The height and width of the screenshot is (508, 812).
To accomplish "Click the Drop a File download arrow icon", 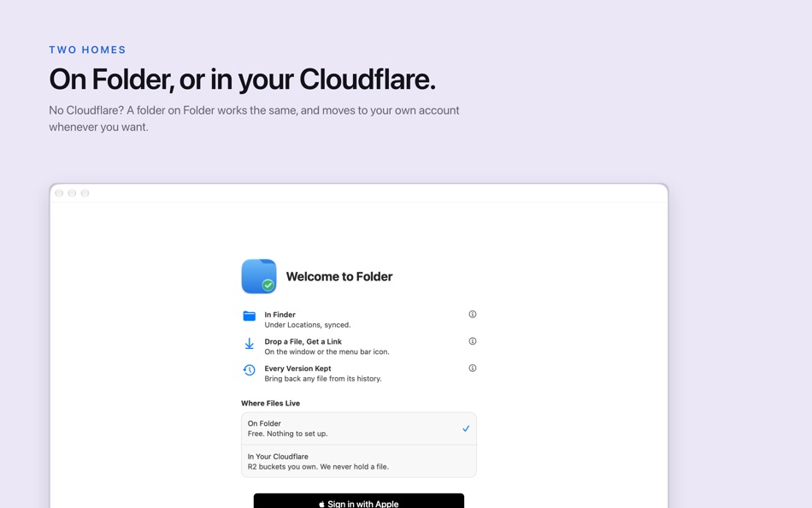I will [249, 344].
